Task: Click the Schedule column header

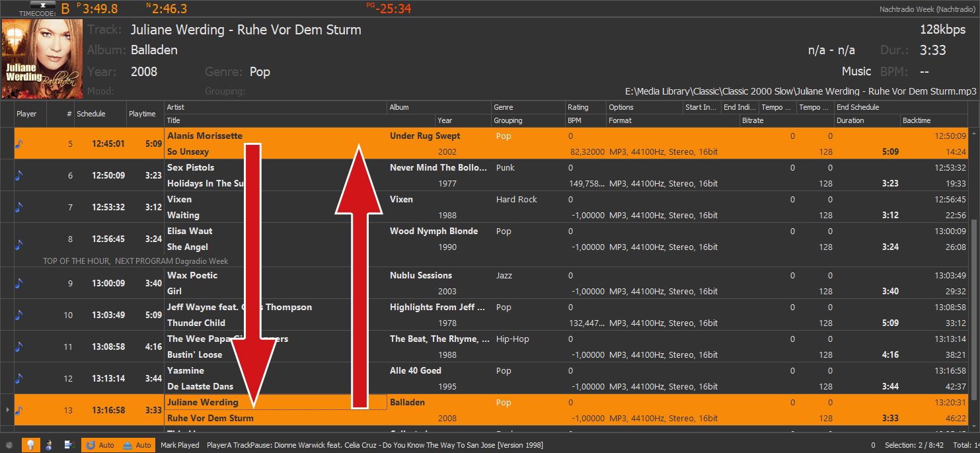Action: click(x=91, y=114)
